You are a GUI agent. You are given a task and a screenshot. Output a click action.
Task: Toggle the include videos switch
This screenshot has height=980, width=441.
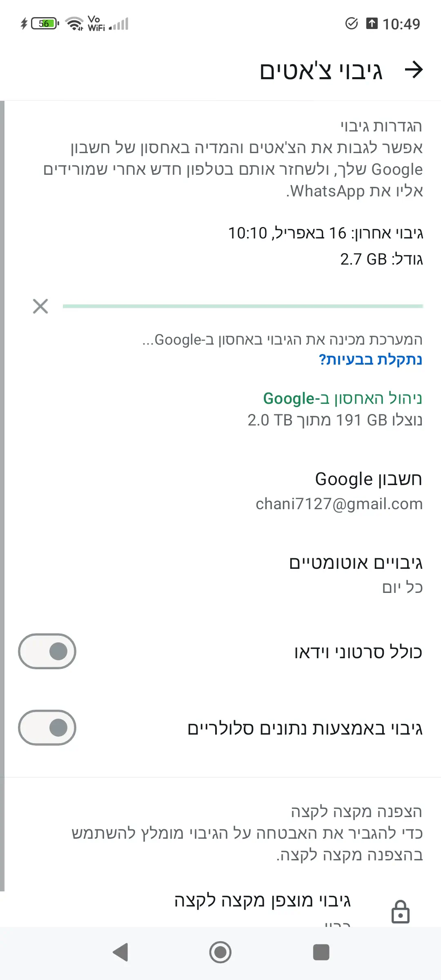47,651
